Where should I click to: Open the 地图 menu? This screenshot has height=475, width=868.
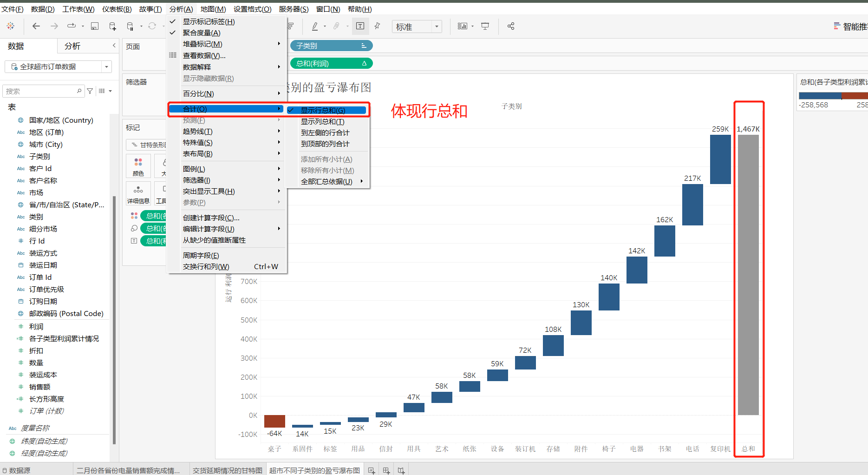(x=213, y=9)
